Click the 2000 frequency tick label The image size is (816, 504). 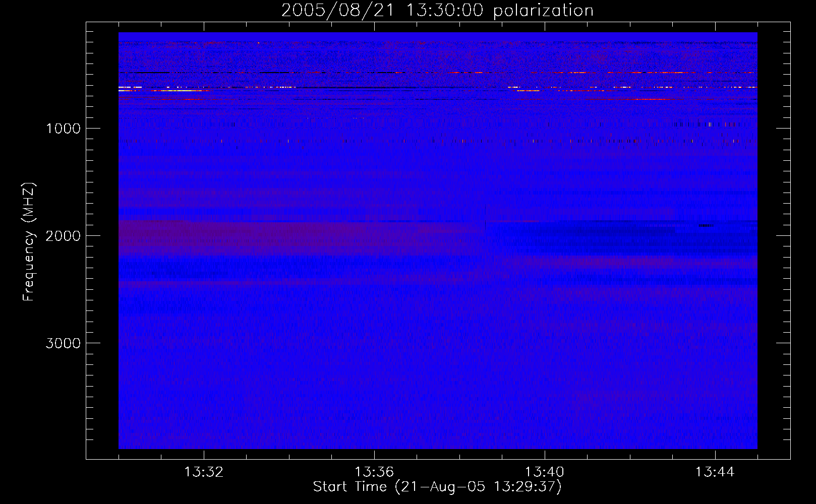[x=63, y=236]
